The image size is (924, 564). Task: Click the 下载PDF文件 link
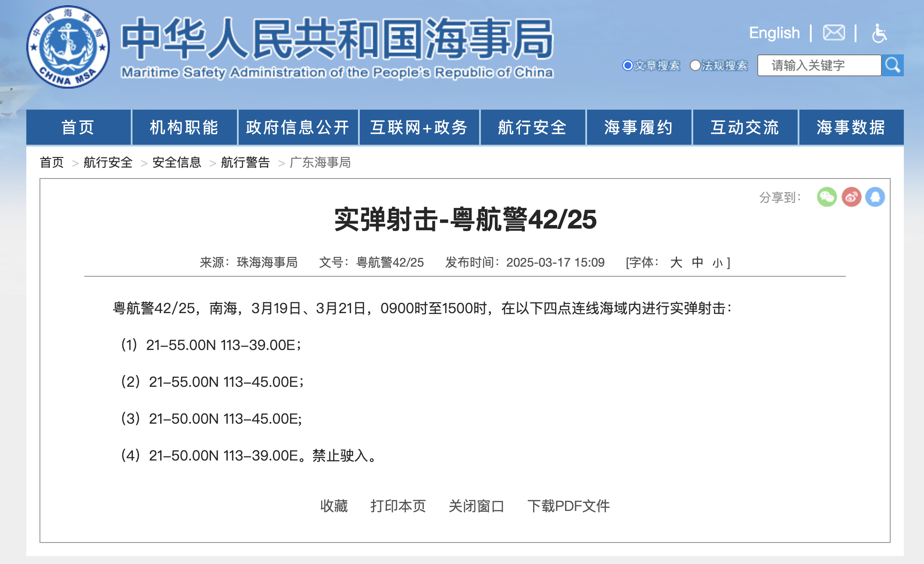pos(568,506)
